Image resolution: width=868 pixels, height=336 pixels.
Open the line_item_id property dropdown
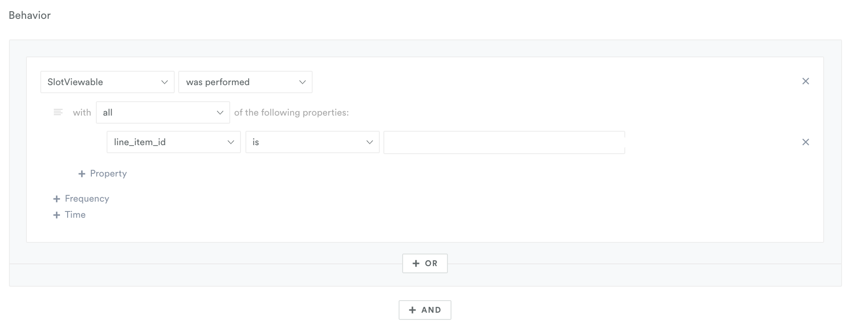[174, 142]
